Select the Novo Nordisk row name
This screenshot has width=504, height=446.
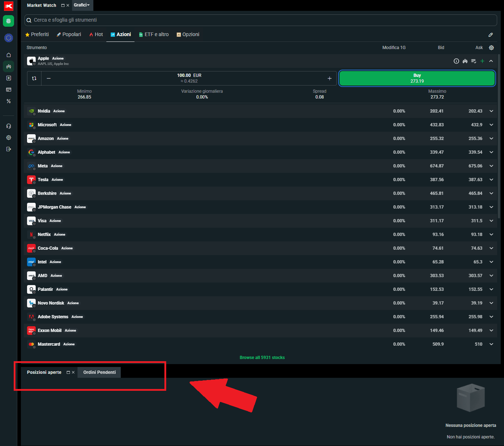coord(51,303)
